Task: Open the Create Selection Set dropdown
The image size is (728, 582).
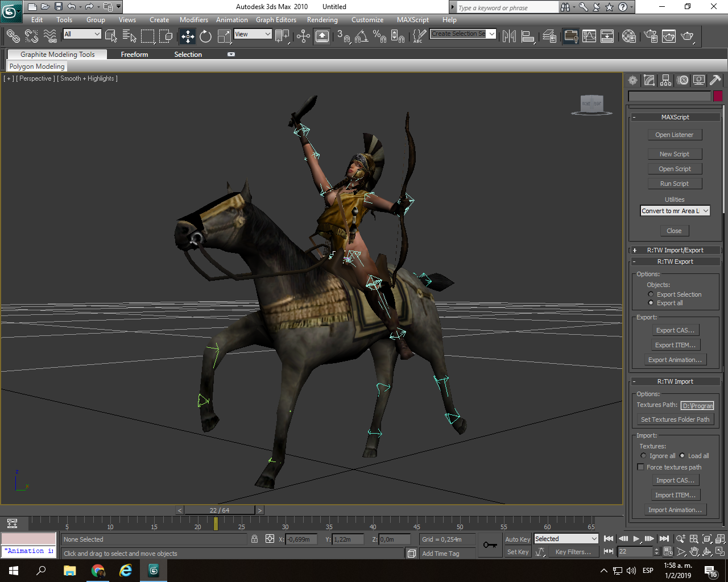Action: coord(462,34)
